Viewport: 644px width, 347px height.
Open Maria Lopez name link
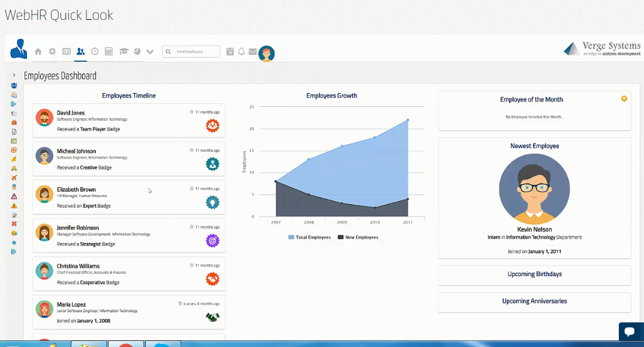pos(71,304)
